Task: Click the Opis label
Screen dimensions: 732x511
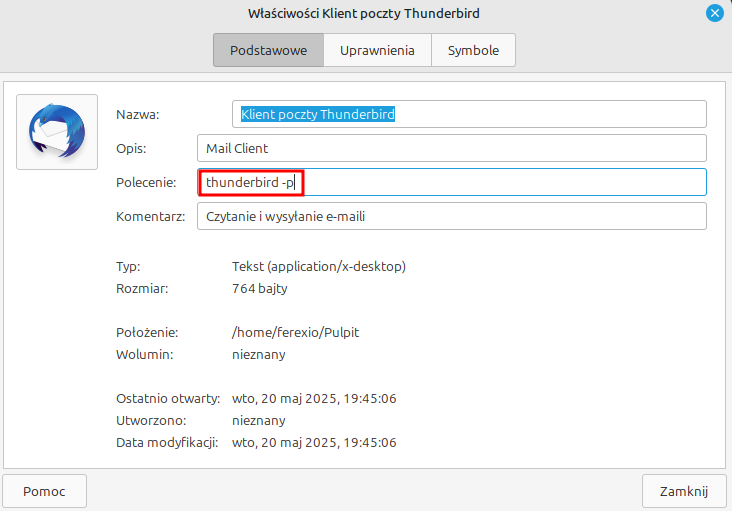Action: click(131, 148)
